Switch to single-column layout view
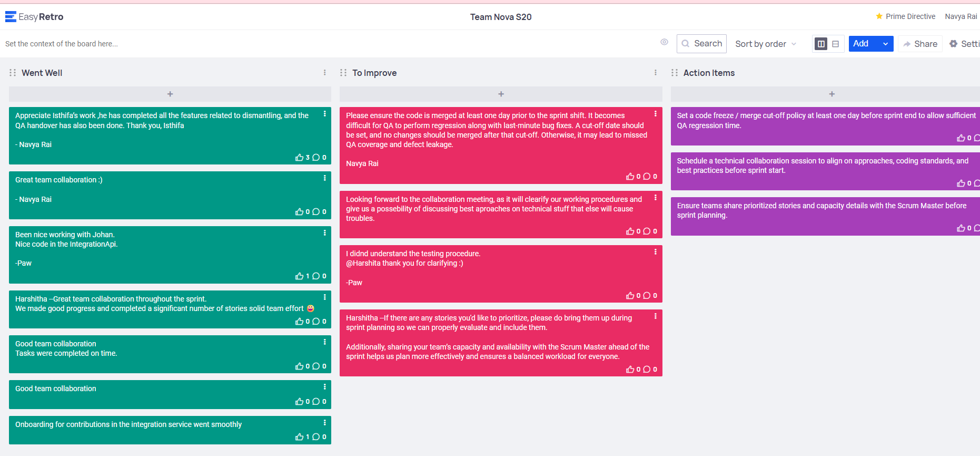The image size is (980, 456). pyautogui.click(x=836, y=44)
